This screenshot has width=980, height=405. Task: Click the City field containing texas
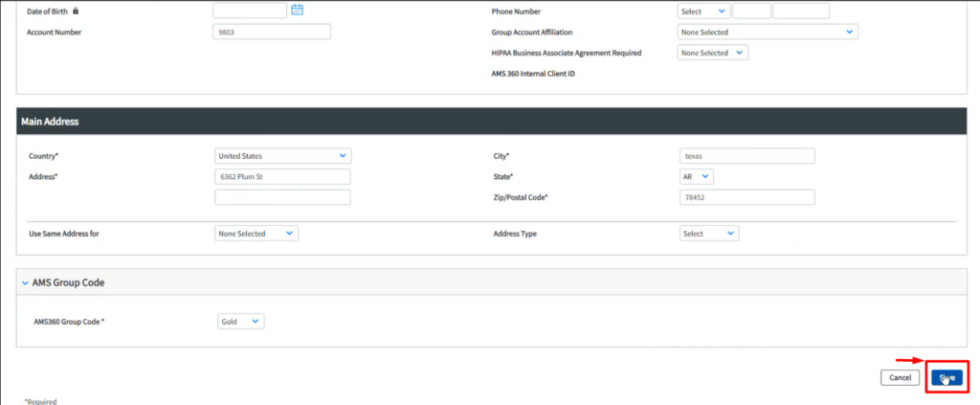[x=746, y=156]
